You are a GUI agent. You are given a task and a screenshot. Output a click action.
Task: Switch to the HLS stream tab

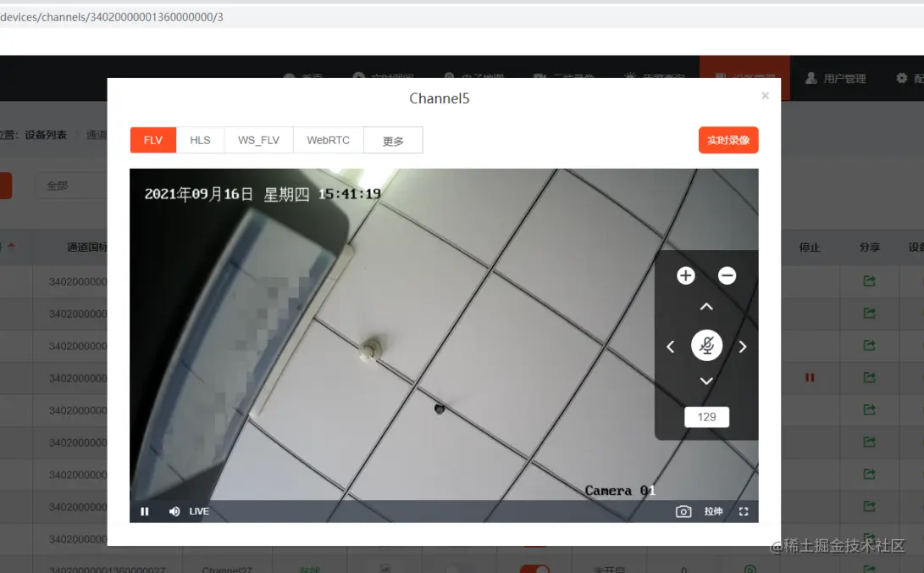click(200, 141)
